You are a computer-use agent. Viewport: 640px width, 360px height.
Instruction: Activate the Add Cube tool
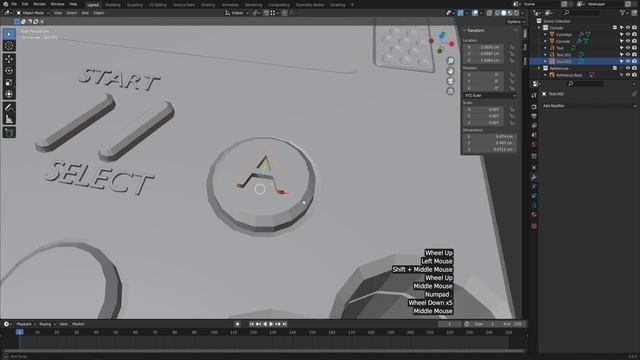click(x=9, y=132)
